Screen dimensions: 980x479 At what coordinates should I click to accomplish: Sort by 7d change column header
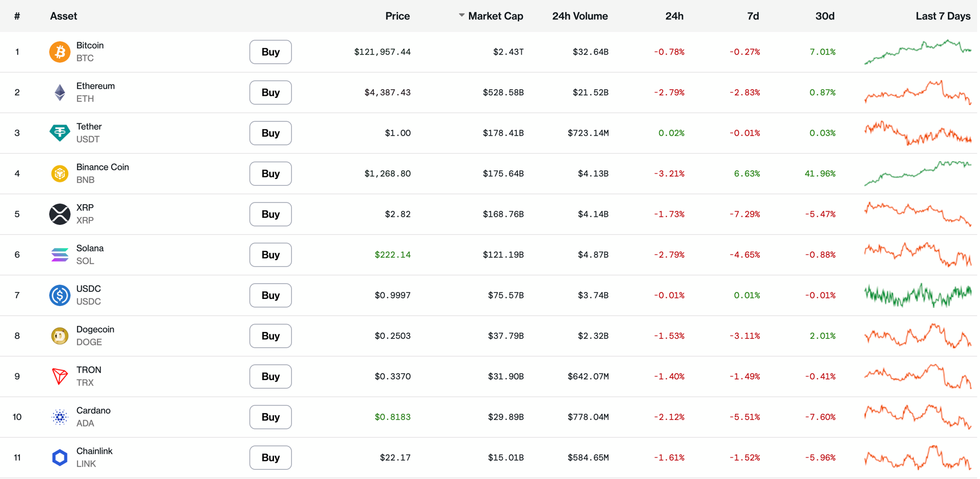[x=753, y=16]
